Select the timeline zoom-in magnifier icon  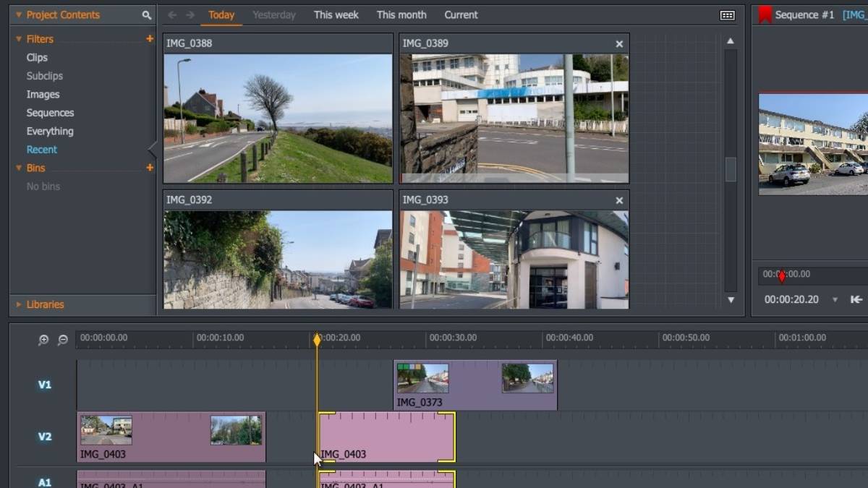coord(45,340)
